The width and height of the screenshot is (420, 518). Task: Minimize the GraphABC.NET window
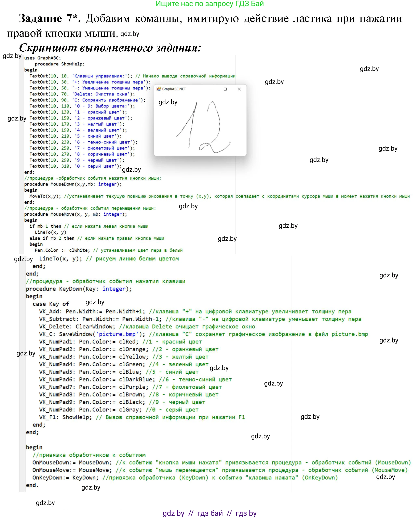[211, 89]
